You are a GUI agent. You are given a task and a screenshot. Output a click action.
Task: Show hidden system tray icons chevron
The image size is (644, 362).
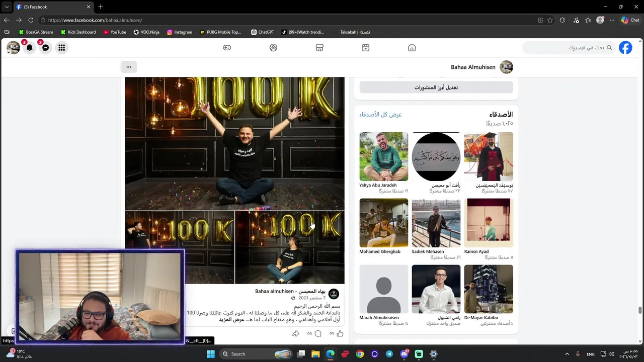click(567, 354)
